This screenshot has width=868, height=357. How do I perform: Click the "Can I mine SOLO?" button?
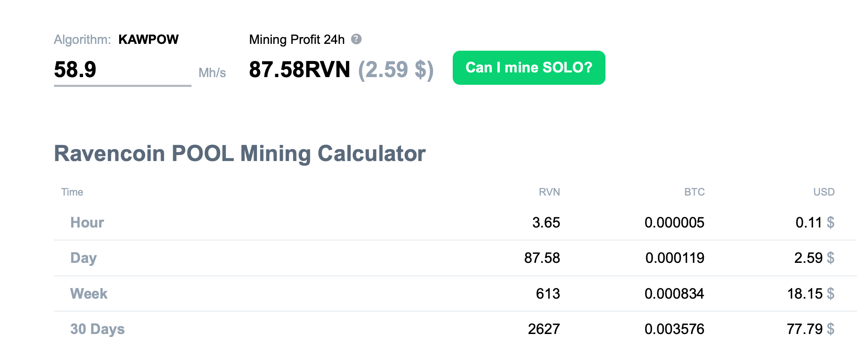tap(528, 68)
